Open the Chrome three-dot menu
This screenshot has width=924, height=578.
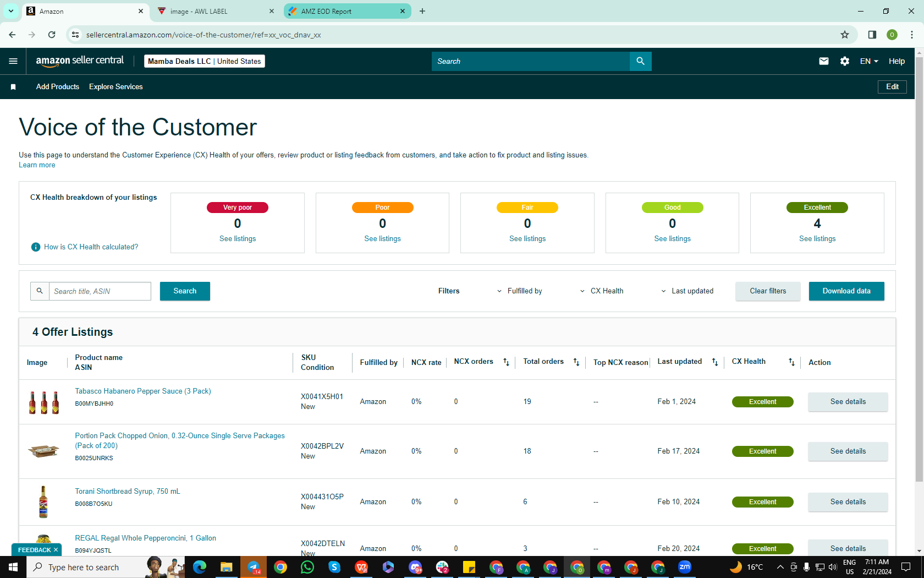point(912,35)
